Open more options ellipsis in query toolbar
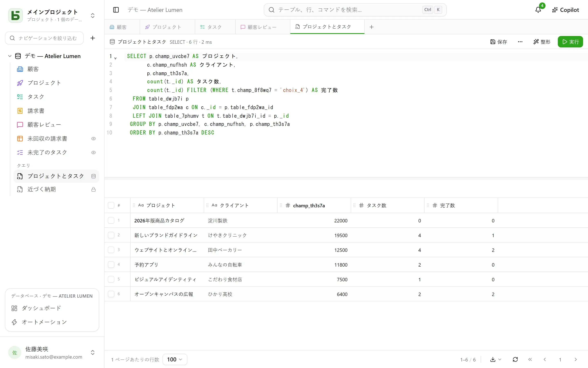588x368 pixels. 520,42
